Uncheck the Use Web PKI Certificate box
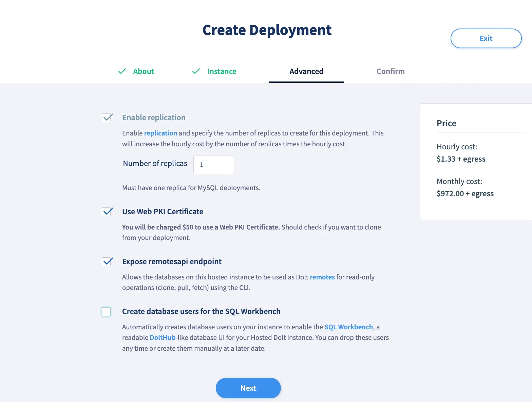The image size is (532, 402). (107, 212)
